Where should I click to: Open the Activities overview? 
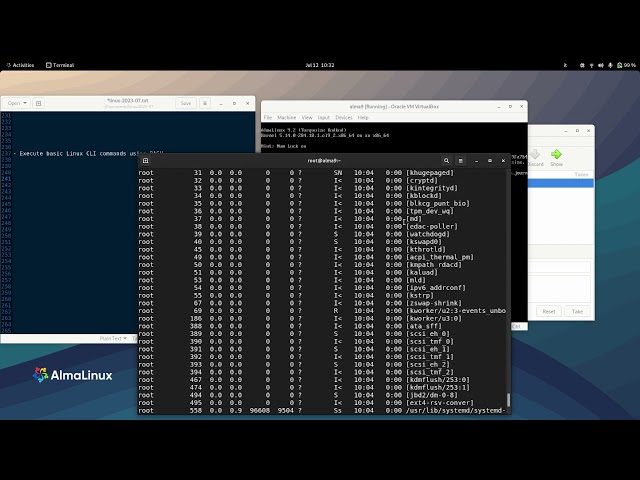point(20,65)
